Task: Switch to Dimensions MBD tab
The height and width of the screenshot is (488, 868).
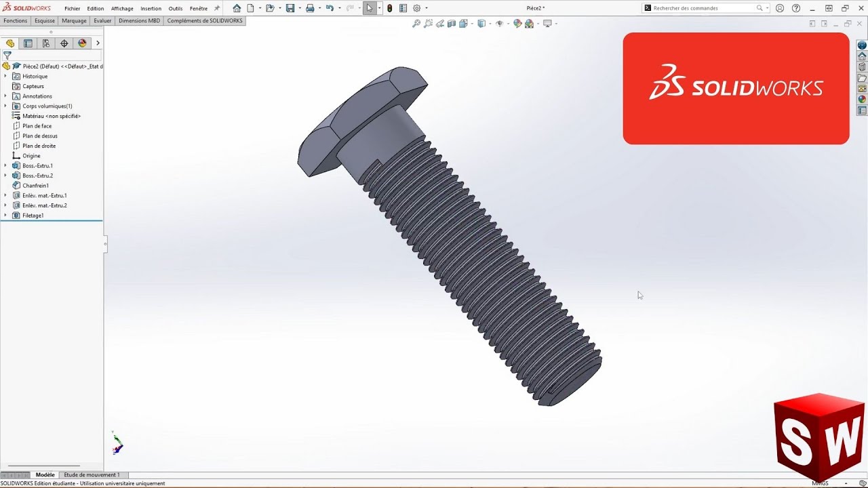Action: 139,21
